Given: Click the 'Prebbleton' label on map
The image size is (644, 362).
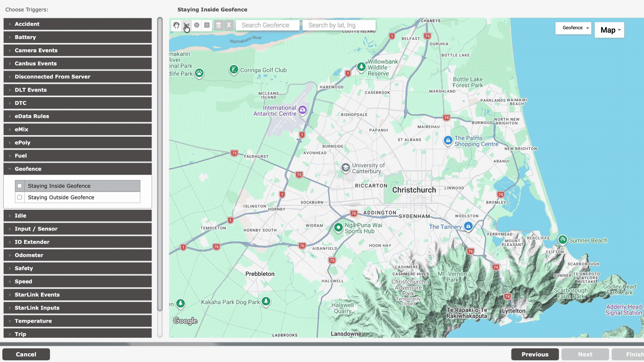Looking at the screenshot, I should (260, 274).
